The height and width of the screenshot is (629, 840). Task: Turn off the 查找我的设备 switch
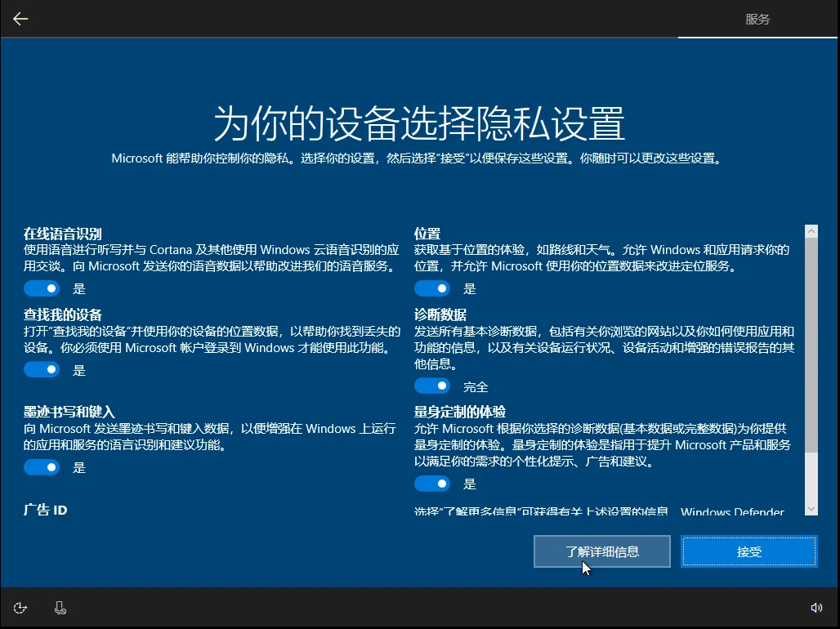[42, 369]
